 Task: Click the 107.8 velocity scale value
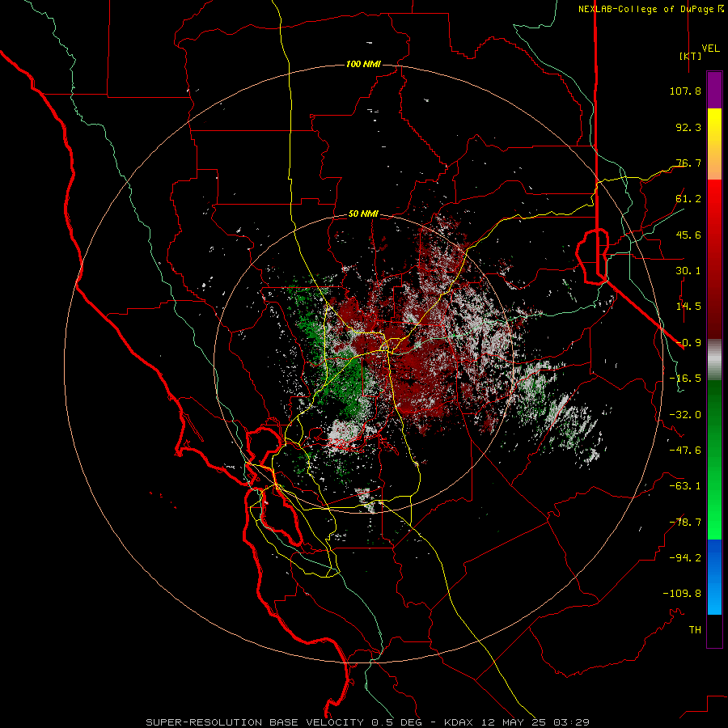pyautogui.click(x=685, y=91)
